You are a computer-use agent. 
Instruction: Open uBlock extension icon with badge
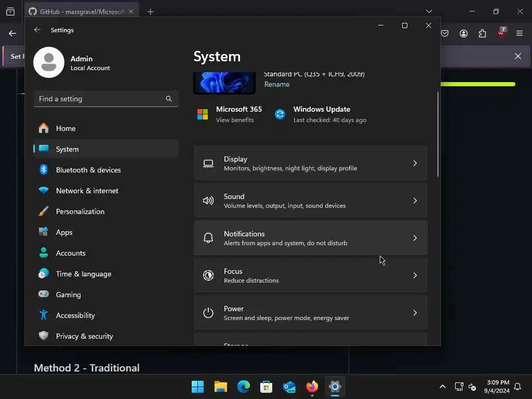(501, 33)
